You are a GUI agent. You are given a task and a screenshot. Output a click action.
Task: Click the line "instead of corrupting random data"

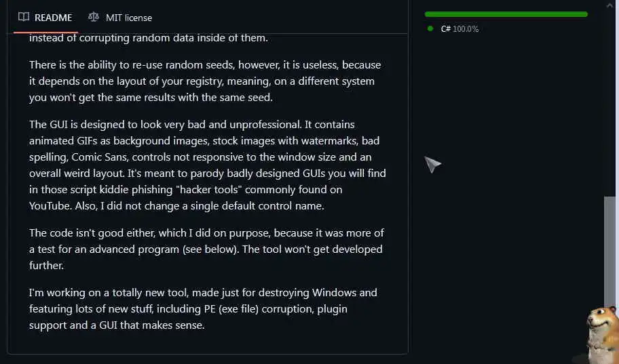coord(149,38)
